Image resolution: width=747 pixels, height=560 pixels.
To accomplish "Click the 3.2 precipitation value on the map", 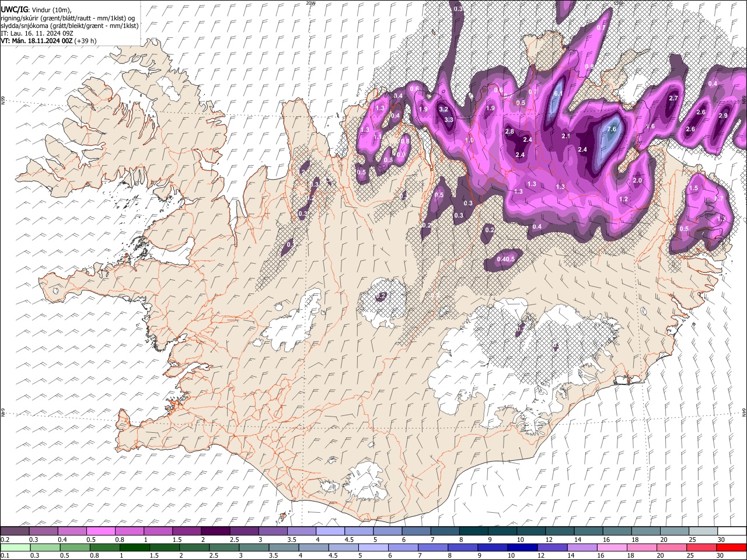I will pos(443,109).
